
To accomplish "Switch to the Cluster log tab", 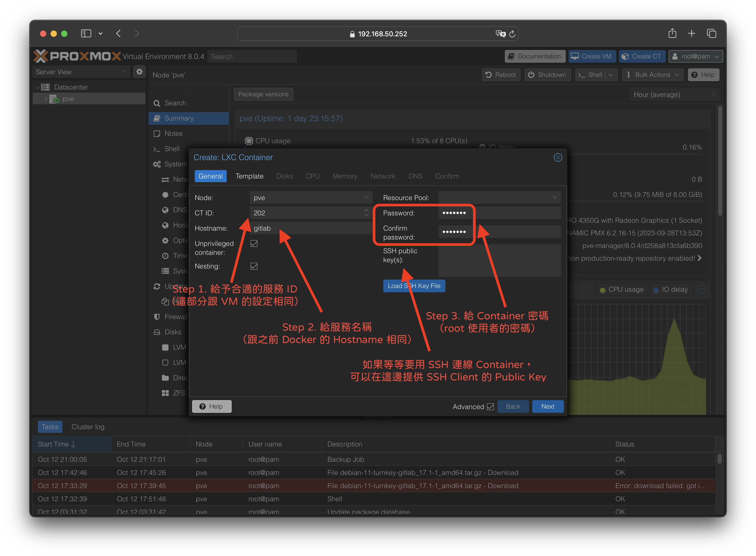I will (88, 427).
